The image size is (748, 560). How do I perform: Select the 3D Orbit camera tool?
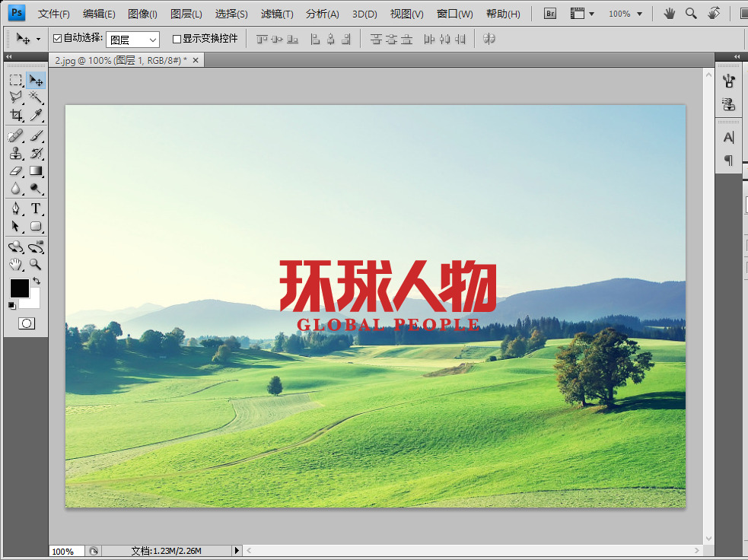pyautogui.click(x=36, y=247)
